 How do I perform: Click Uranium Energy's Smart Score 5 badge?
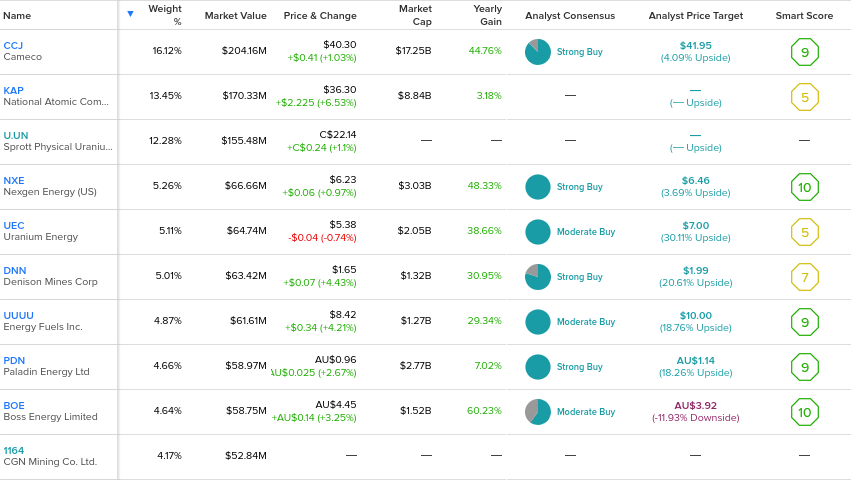(803, 232)
